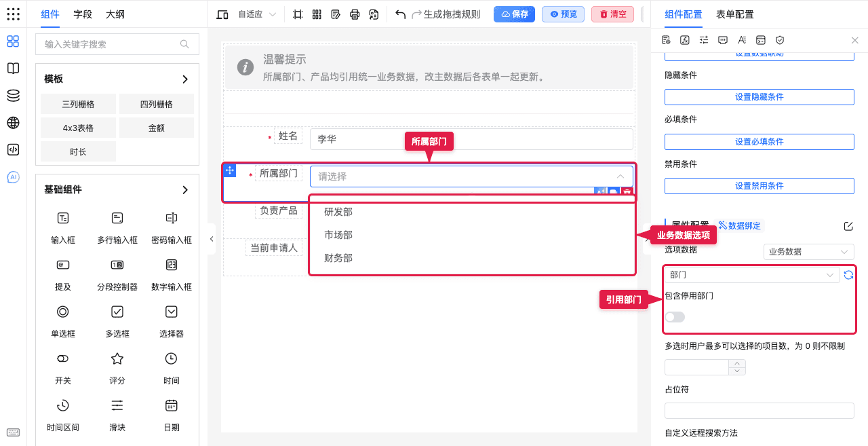Switch to the 组件配置 tab
This screenshot has width=868, height=446.
(684, 14)
